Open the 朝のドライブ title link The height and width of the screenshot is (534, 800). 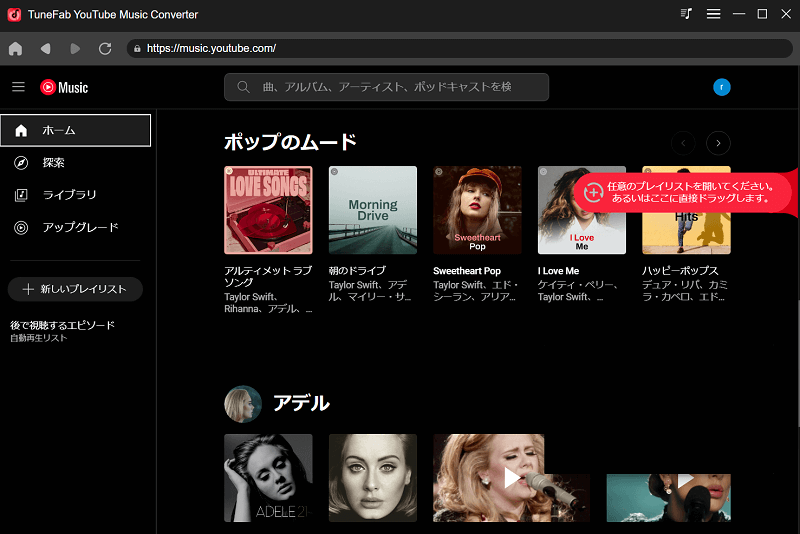357,271
